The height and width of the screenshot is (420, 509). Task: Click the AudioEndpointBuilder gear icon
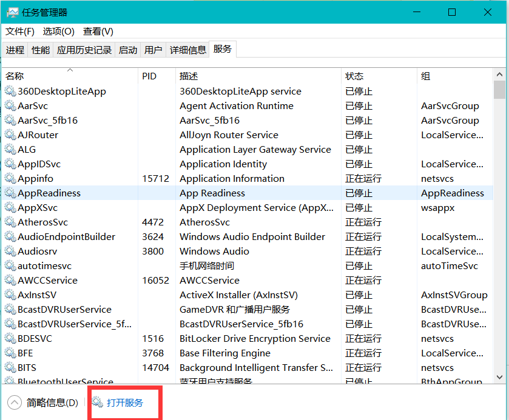coord(10,237)
